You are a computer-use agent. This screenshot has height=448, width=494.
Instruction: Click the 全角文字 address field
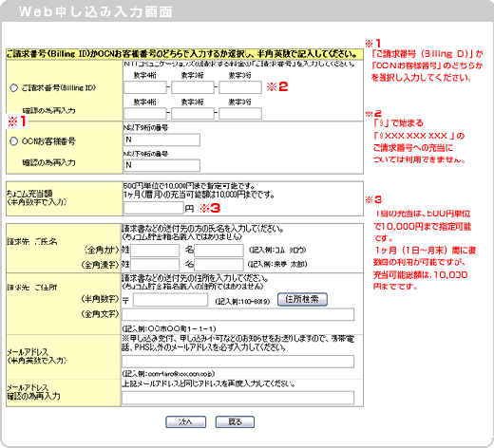point(237,314)
